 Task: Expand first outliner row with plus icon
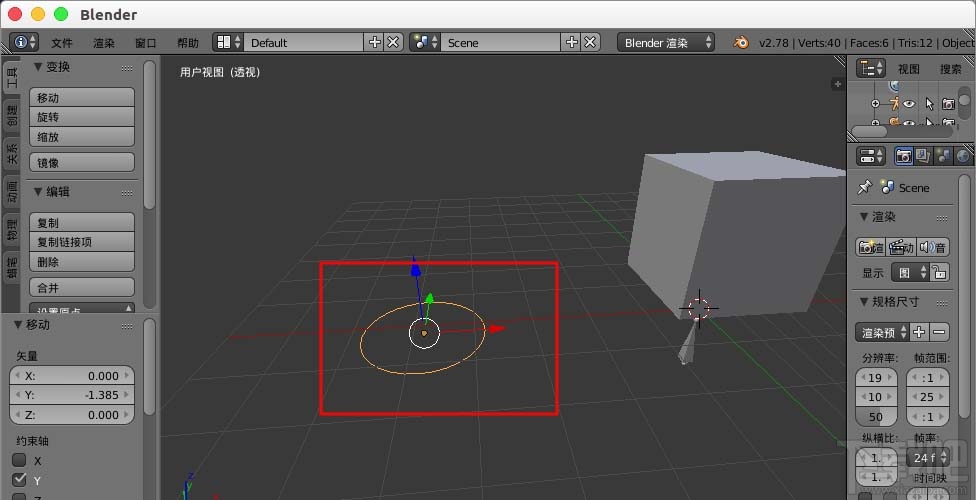tap(875, 104)
